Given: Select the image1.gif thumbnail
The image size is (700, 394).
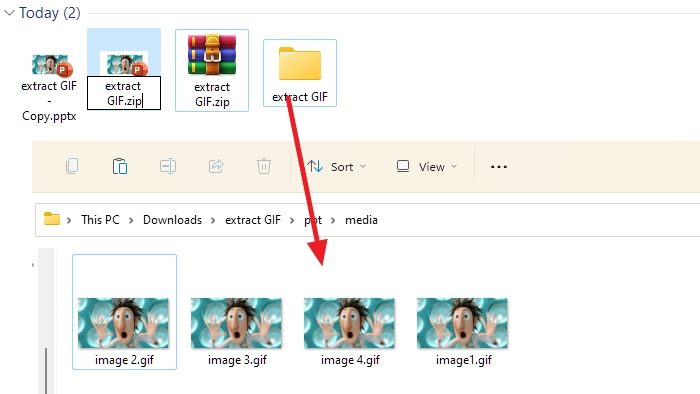Looking at the screenshot, I should click(x=462, y=323).
